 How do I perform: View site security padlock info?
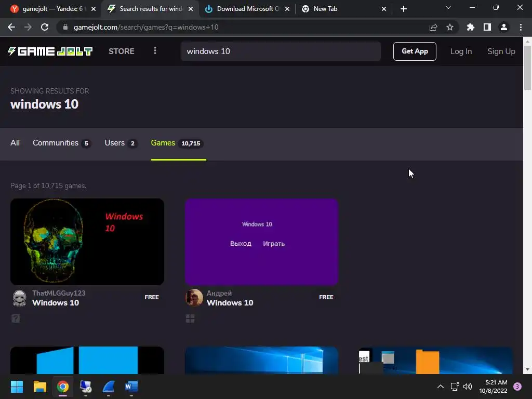click(65, 27)
